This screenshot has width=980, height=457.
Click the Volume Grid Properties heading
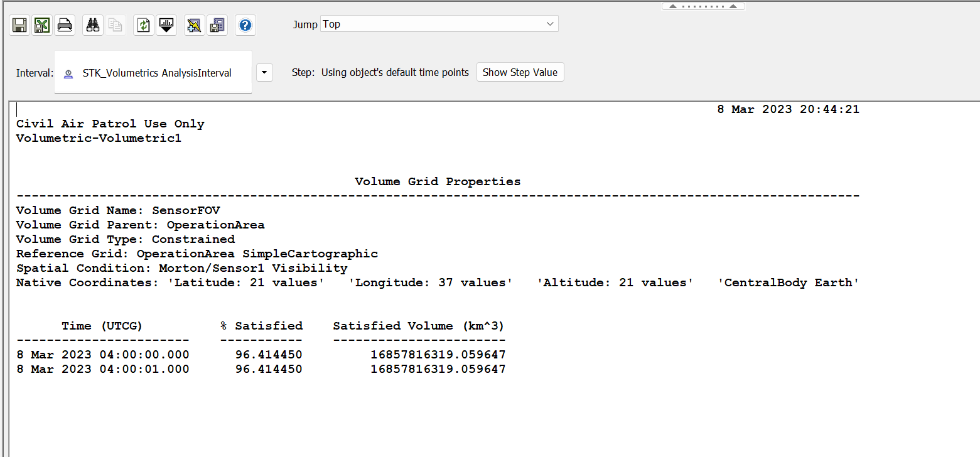click(x=438, y=181)
